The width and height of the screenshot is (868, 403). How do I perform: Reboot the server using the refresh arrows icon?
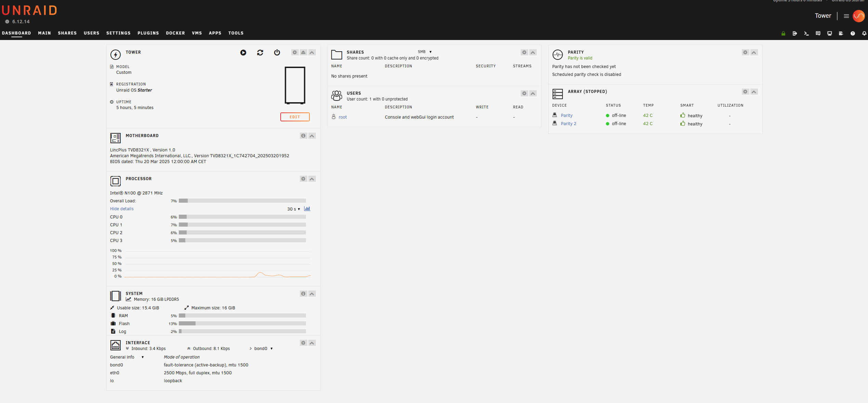pyautogui.click(x=260, y=52)
